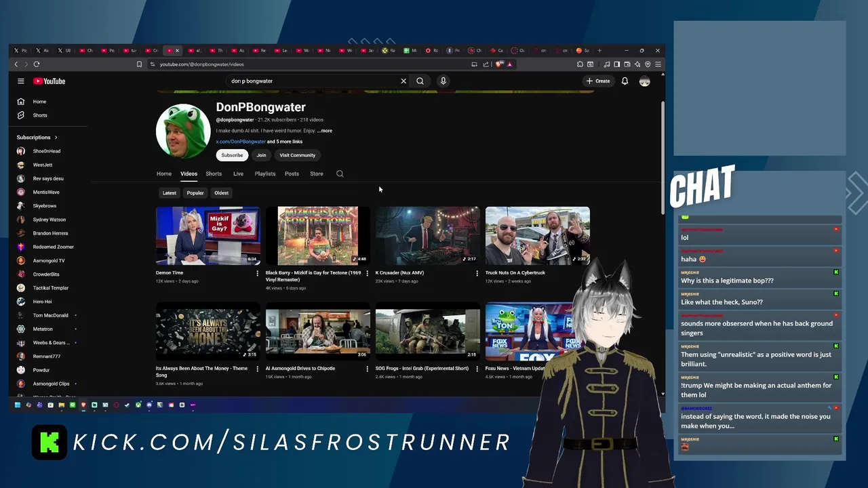868x488 pixels.
Task: Open the Demon Time video thumbnail
Action: coord(208,236)
